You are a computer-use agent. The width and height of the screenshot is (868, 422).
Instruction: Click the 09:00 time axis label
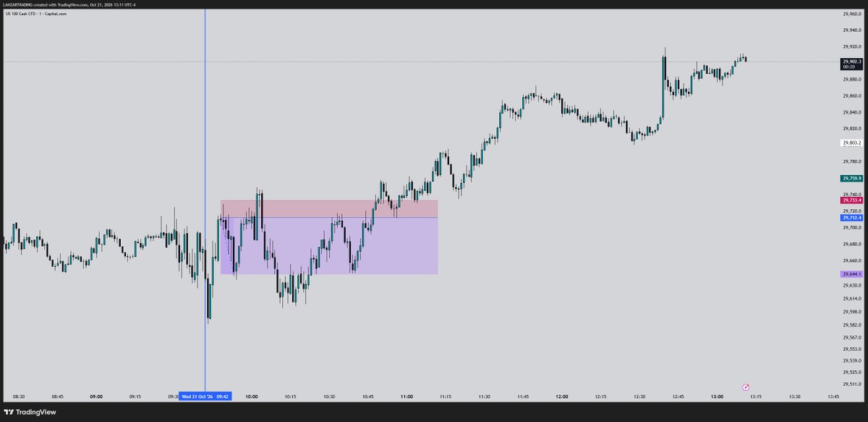96,397
